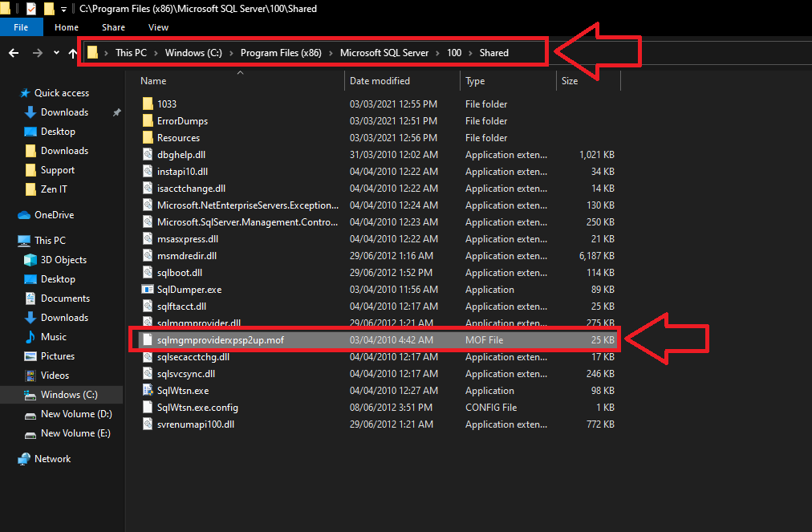Open pinned Downloads in Quick access
Image resolution: width=812 pixels, height=532 pixels.
click(64, 112)
